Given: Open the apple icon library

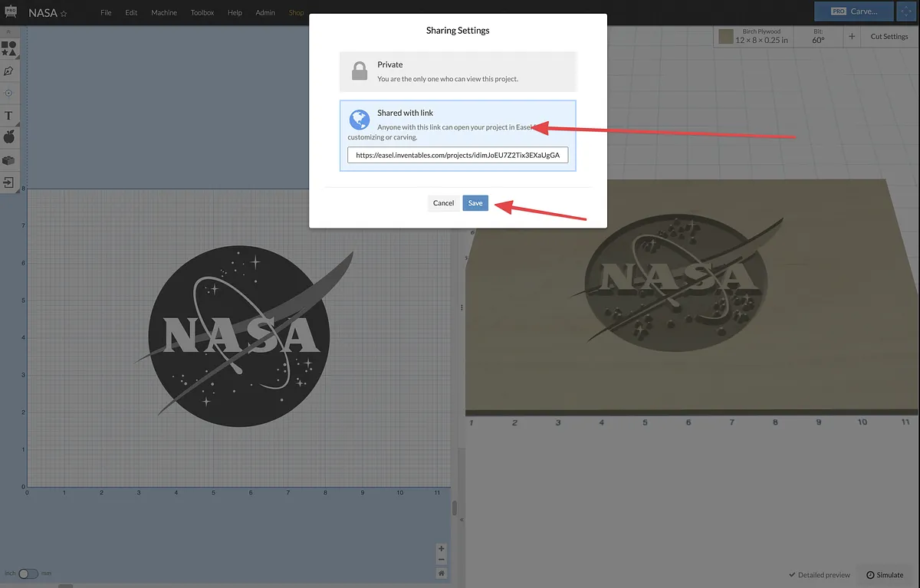Looking at the screenshot, I should (8, 137).
